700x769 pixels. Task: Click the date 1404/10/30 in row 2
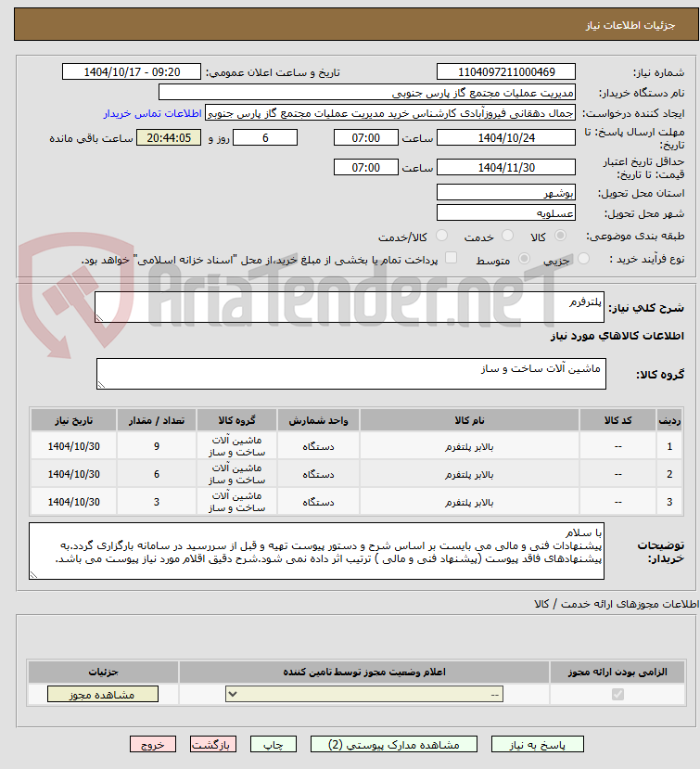tap(73, 474)
